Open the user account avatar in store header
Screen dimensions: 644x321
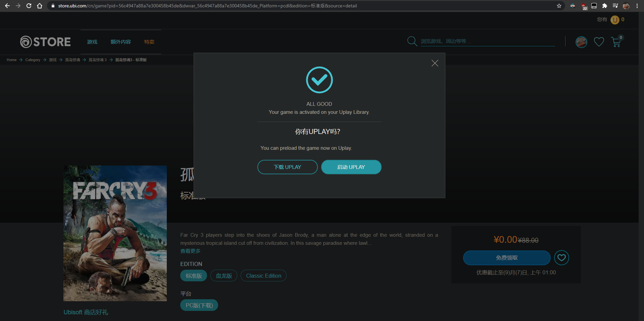[x=581, y=42]
